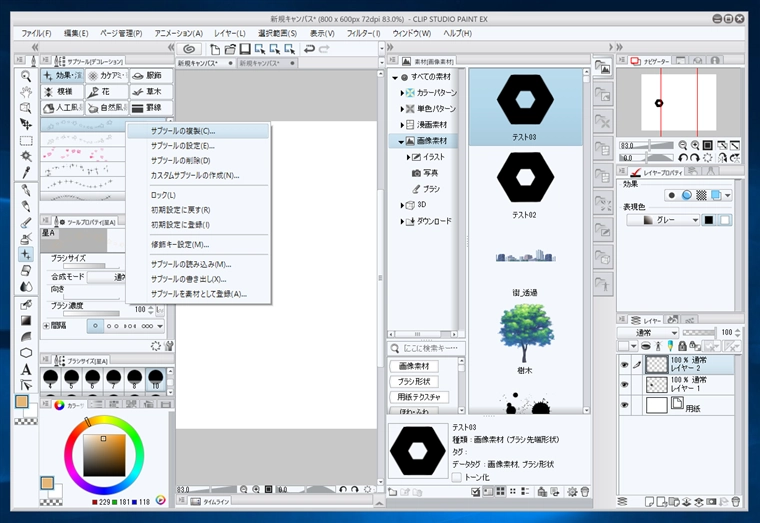Image resolution: width=760 pixels, height=523 pixels.
Task: Click the Navigator zoom-out icon
Action: [682, 145]
